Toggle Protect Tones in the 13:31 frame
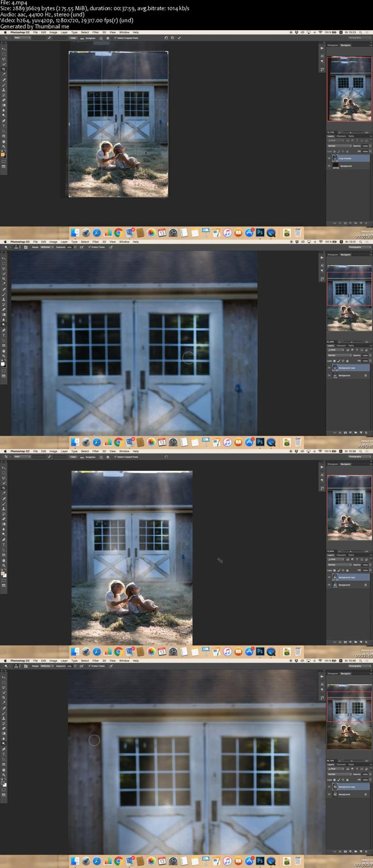This screenshot has width=373, height=868. (97, 247)
